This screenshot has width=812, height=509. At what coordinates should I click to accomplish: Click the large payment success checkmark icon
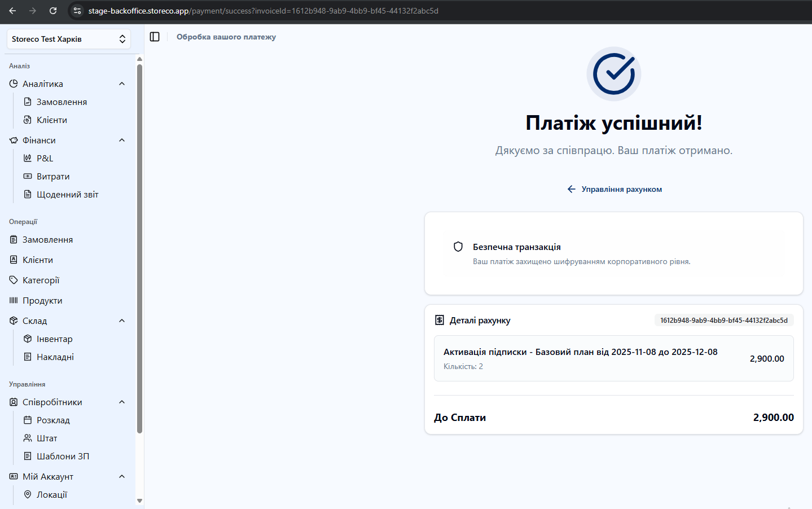(613, 74)
